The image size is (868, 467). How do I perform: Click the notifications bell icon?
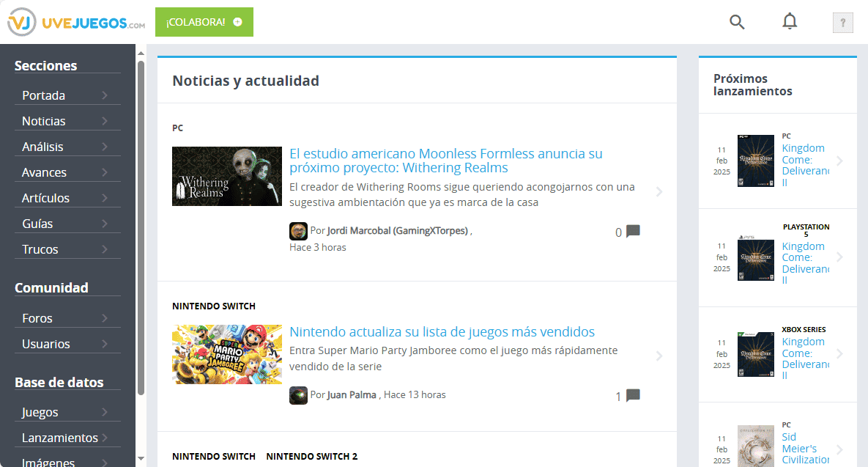click(790, 22)
